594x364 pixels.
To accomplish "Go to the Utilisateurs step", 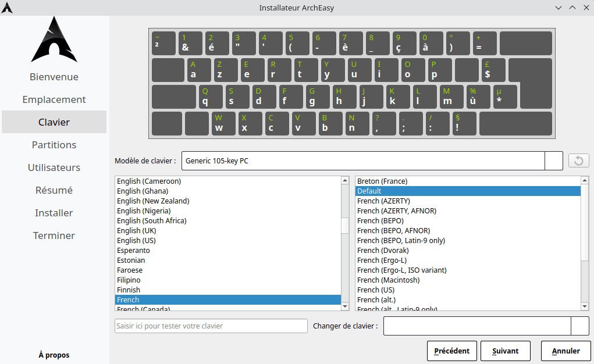I will pos(54,167).
